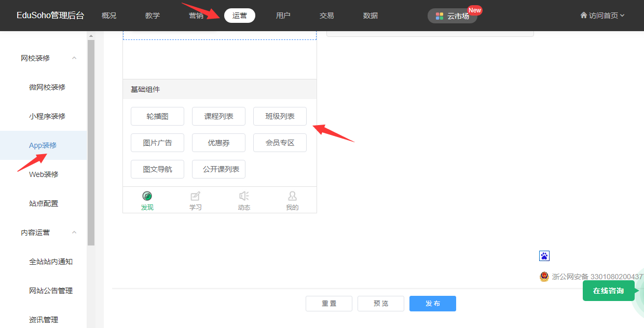Add the 优惠券 component
This screenshot has height=328, width=644.
218,143
